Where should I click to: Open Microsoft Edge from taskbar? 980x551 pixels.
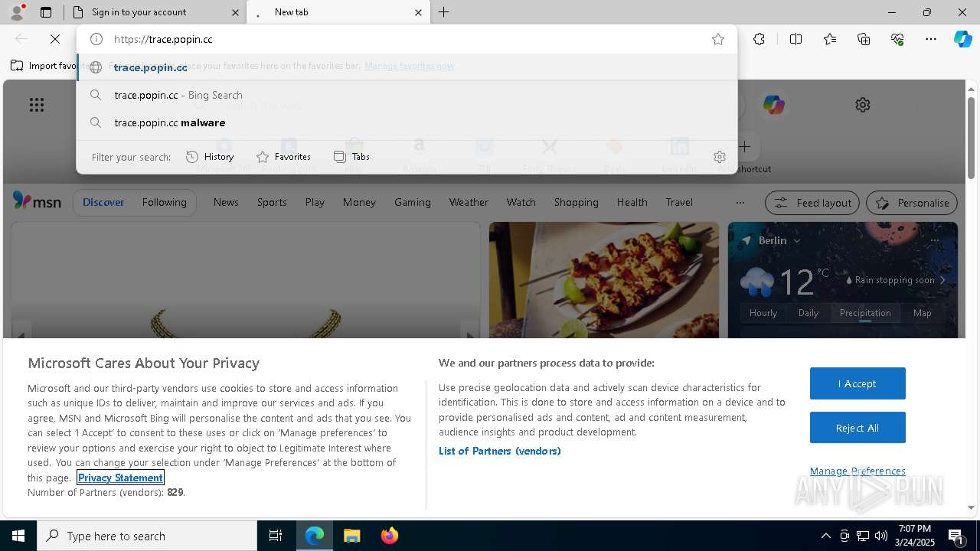(315, 536)
